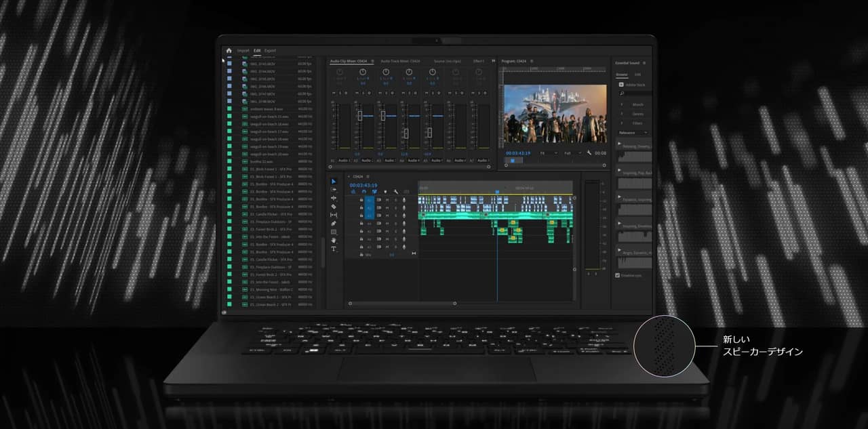
Task: Click the Edit menu
Action: [256, 50]
